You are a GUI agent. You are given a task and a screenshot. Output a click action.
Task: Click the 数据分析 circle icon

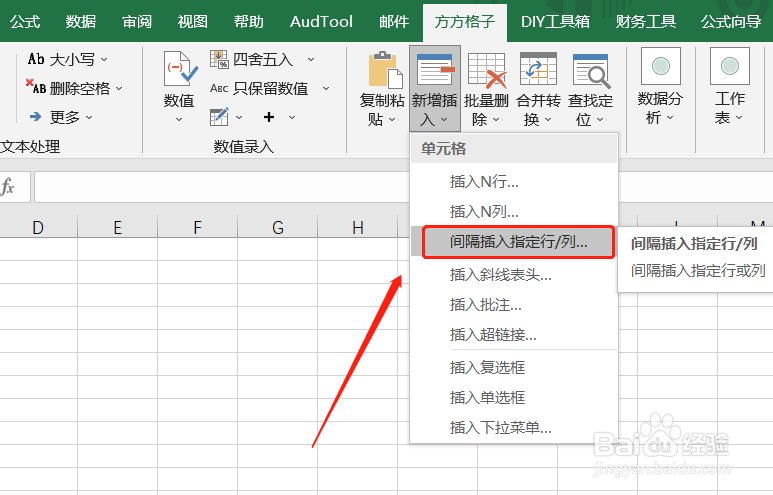661,66
